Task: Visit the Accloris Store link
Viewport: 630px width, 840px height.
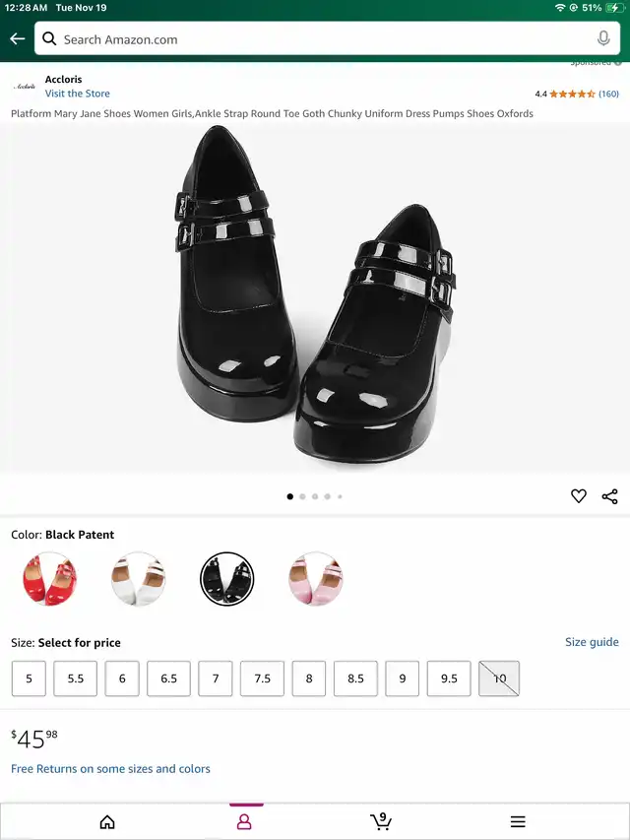Action: click(x=78, y=94)
